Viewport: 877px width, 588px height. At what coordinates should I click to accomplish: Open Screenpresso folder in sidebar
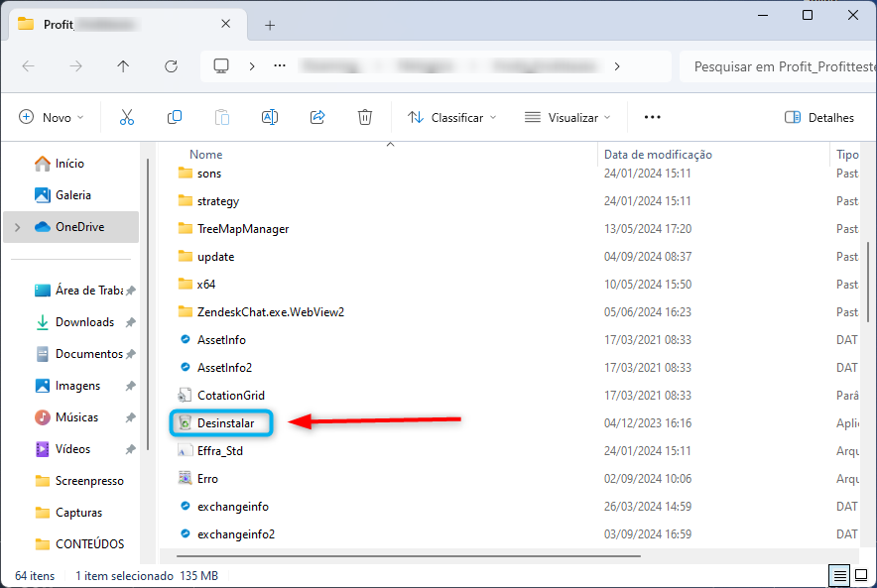[x=78, y=481]
